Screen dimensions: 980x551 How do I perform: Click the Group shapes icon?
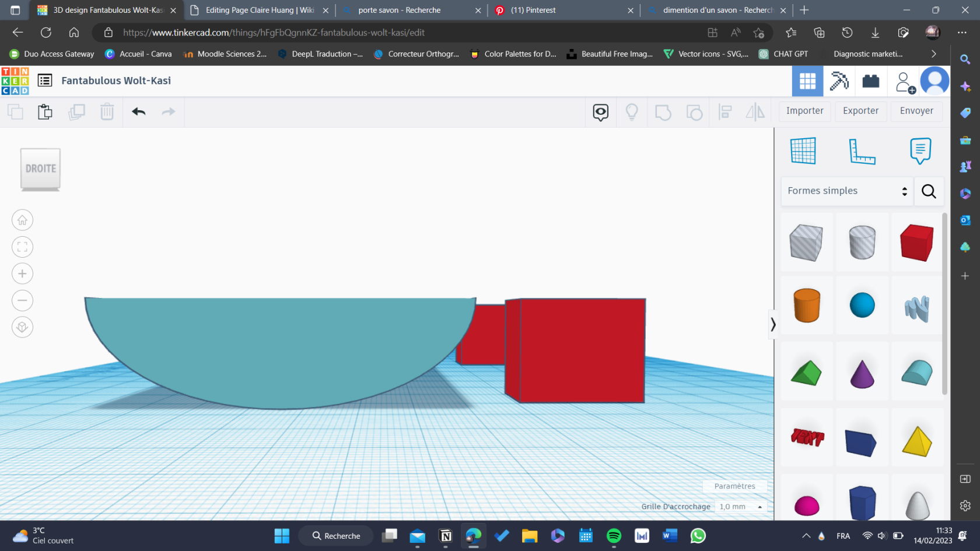coord(663,112)
